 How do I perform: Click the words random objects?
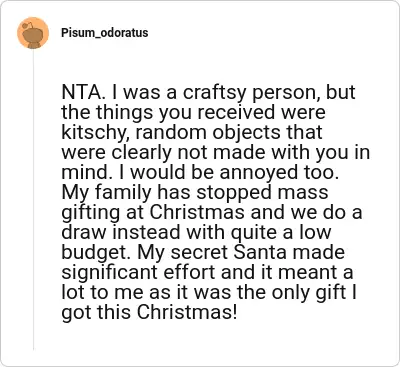tap(208, 132)
